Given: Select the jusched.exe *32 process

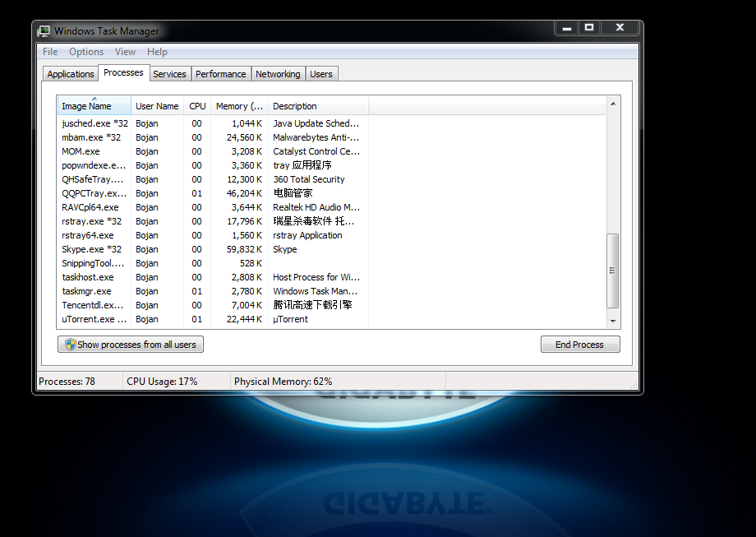Looking at the screenshot, I should point(213,123).
